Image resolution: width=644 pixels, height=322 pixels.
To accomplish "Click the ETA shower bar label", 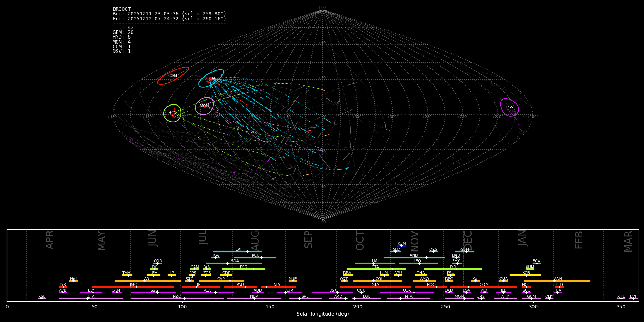I will [x=91, y=296].
